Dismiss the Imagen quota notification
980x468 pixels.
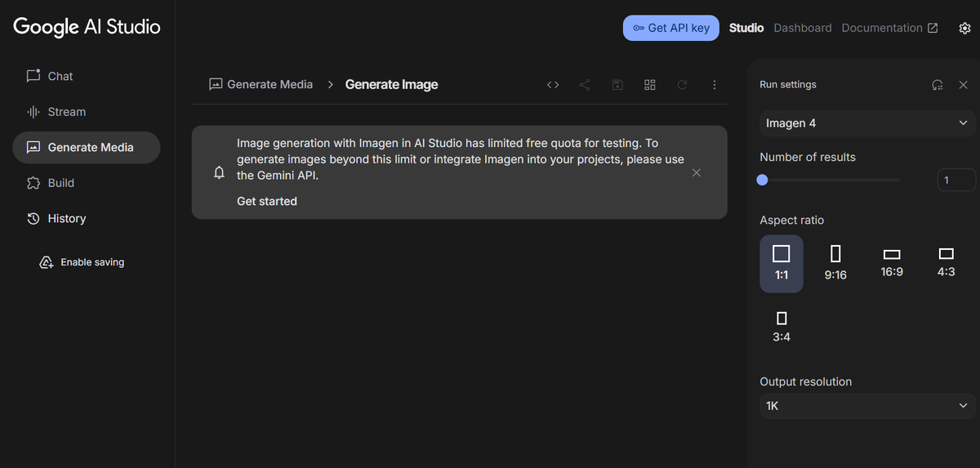(696, 172)
